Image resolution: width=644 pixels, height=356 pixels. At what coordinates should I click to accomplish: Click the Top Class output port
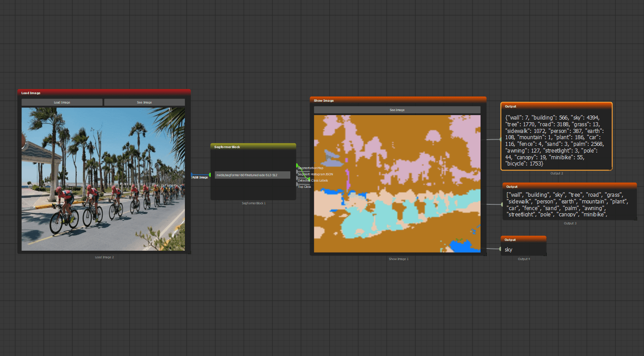click(x=297, y=184)
